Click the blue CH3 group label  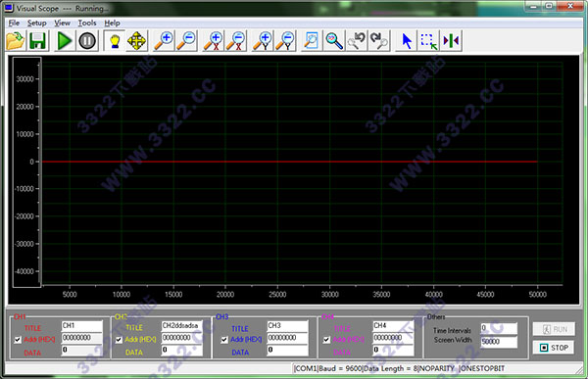tap(222, 316)
